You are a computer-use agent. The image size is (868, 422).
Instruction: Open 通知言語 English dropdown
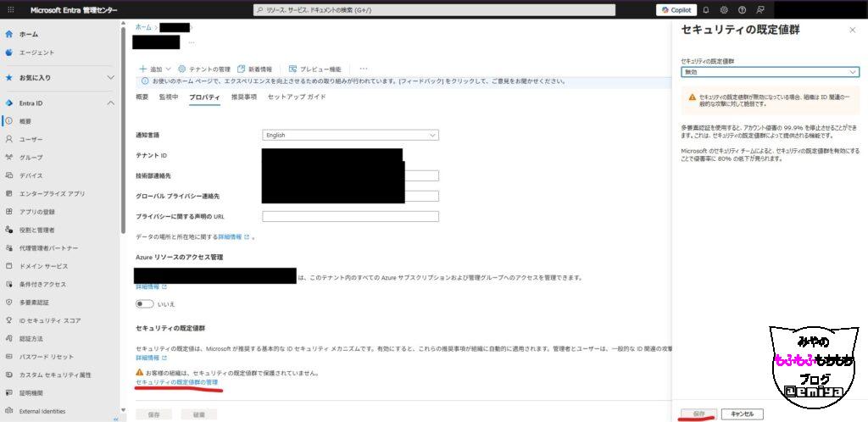pyautogui.click(x=350, y=135)
